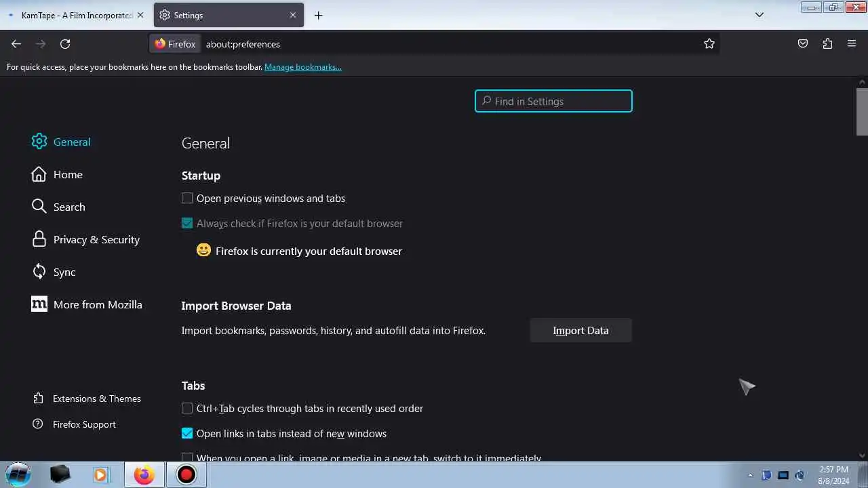Image resolution: width=868 pixels, height=488 pixels.
Task: Enable Open previous windows and tabs
Action: tap(187, 199)
